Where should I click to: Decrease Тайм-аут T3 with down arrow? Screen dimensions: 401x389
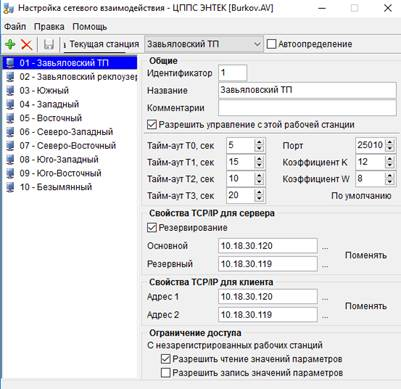pyautogui.click(x=259, y=199)
